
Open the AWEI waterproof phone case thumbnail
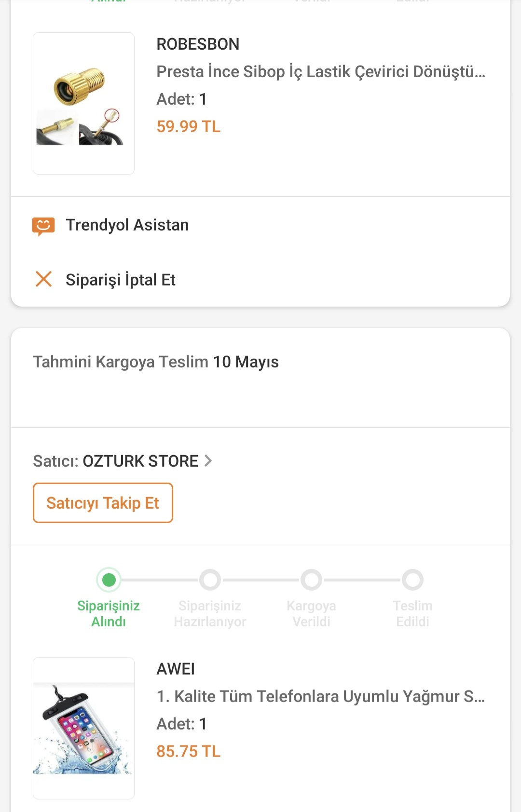point(83,728)
